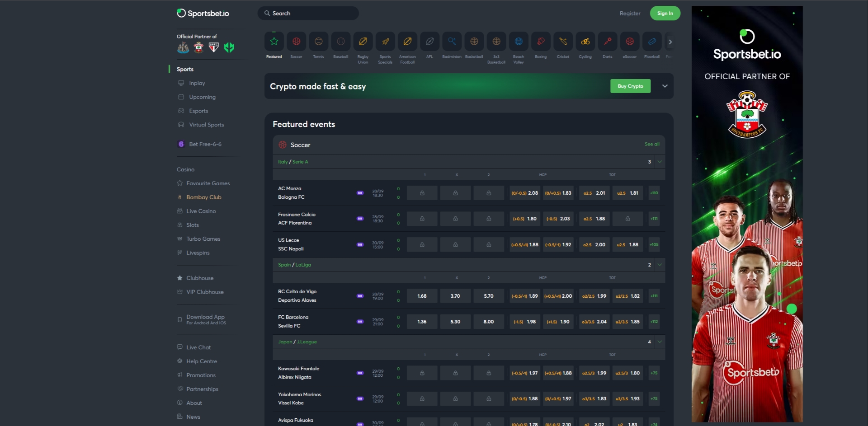Select the Baseball category icon

click(341, 42)
